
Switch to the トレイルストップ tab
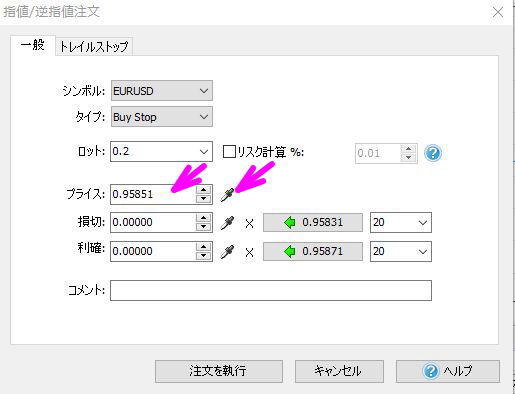[x=94, y=47]
